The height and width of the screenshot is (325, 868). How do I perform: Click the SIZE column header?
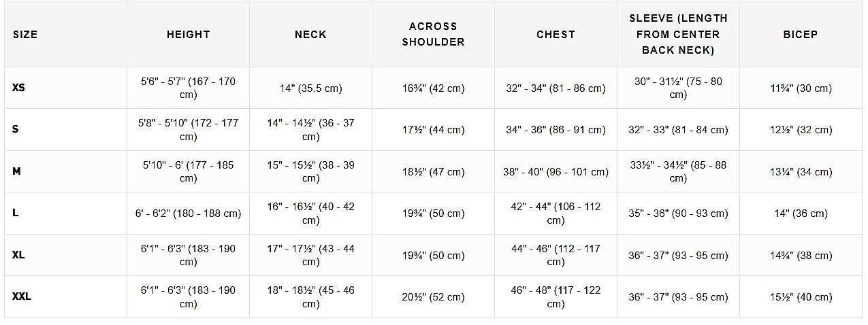pyautogui.click(x=25, y=35)
